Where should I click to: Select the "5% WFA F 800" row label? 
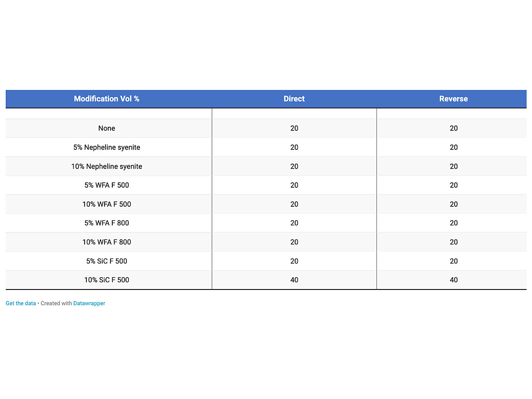[x=106, y=223]
